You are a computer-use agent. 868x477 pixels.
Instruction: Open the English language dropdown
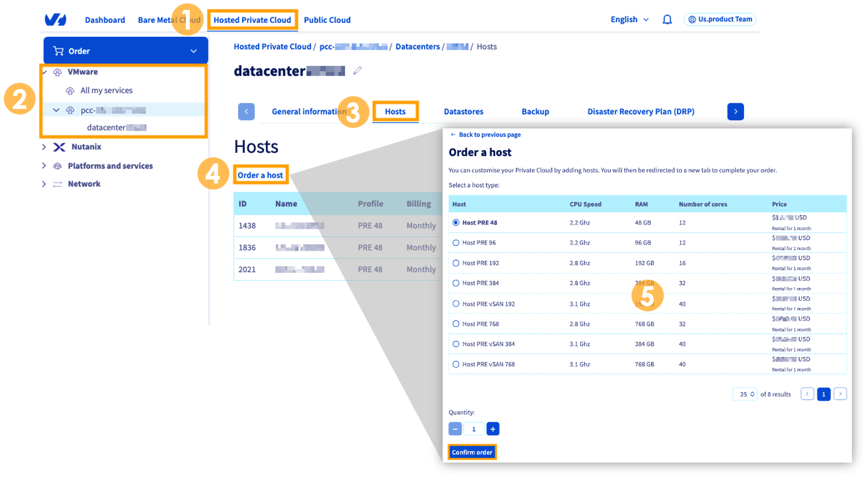click(x=630, y=19)
